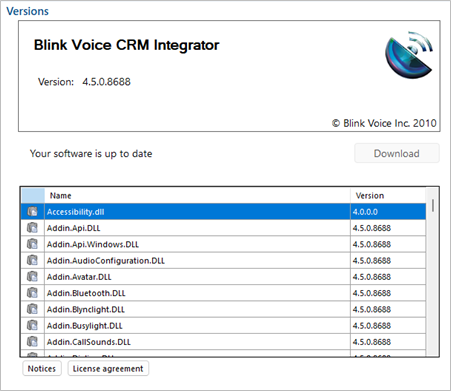Select the file icon beside Addin.Api.DLL
The width and height of the screenshot is (451, 391).
coord(32,228)
